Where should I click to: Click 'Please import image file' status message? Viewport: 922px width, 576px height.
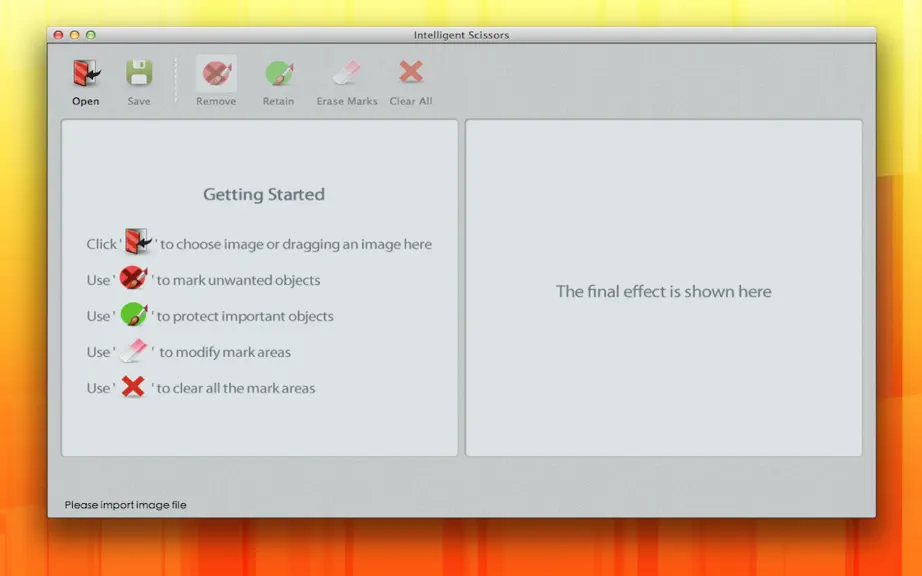click(x=125, y=505)
